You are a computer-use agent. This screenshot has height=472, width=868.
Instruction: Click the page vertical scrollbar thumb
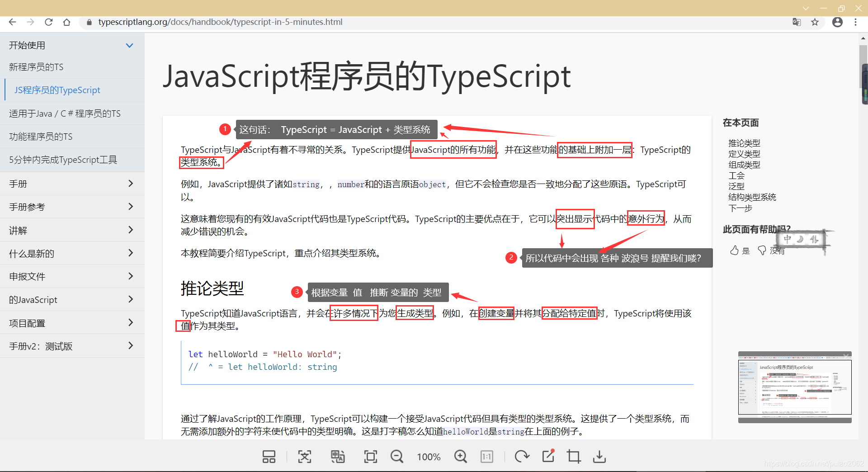[x=863, y=66]
